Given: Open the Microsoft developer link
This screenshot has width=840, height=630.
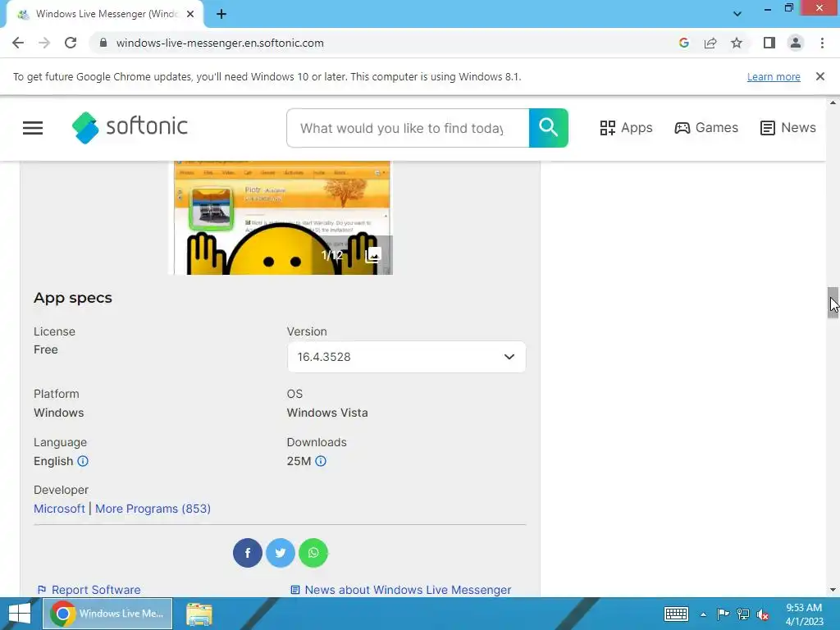Looking at the screenshot, I should pyautogui.click(x=59, y=509).
